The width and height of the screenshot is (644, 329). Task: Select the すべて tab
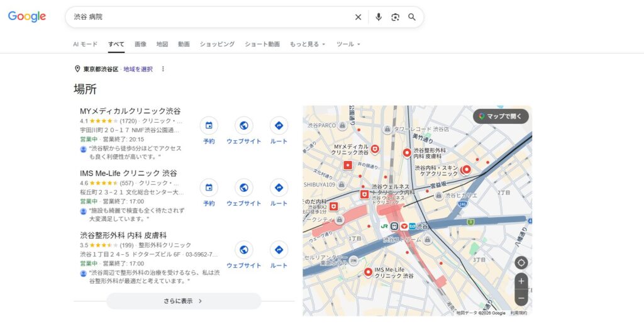click(x=116, y=44)
